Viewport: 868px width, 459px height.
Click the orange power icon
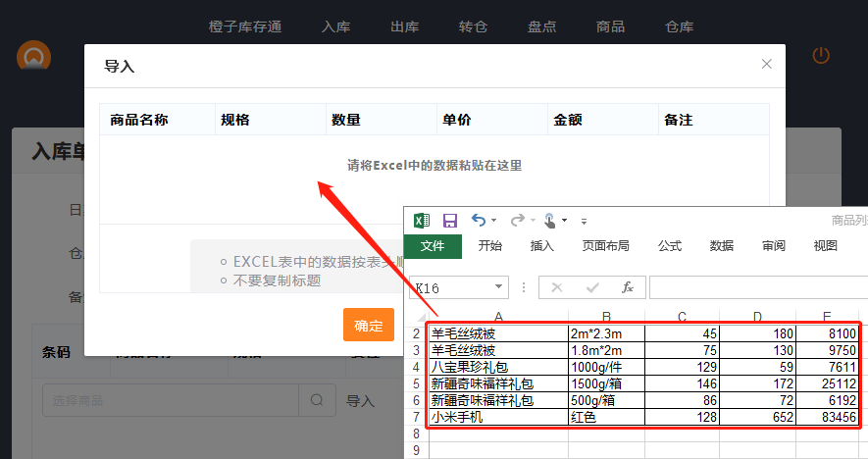pyautogui.click(x=821, y=56)
